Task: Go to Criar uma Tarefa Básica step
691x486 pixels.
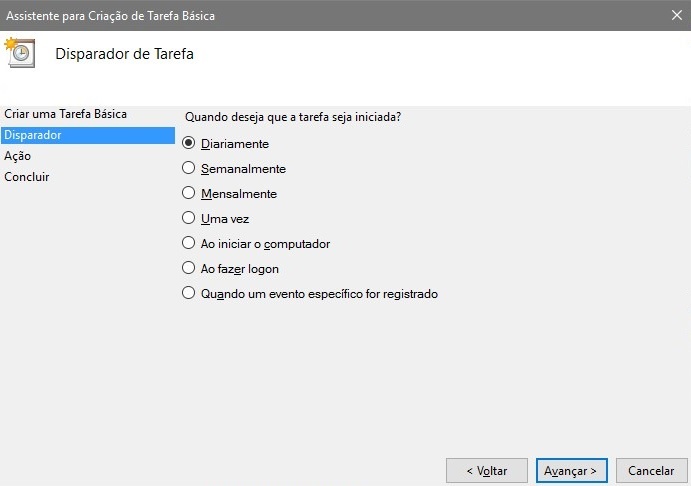Action: 65,114
